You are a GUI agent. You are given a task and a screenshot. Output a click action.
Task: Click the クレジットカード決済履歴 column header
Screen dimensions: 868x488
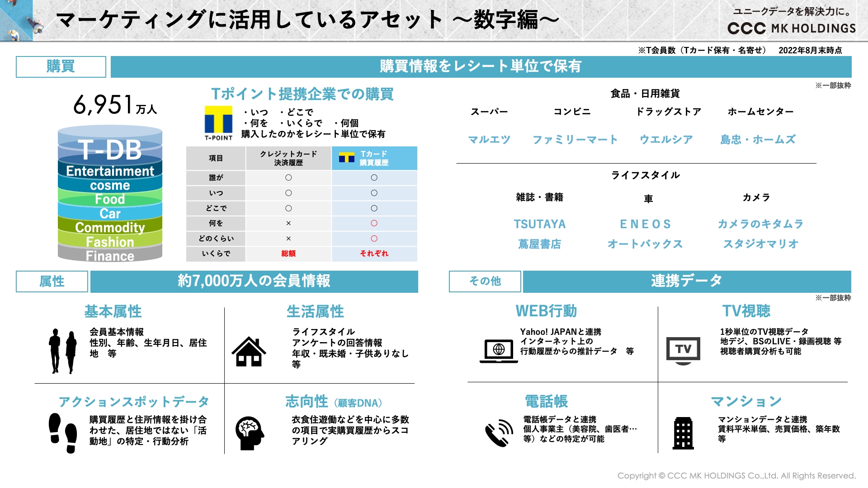coord(288,158)
